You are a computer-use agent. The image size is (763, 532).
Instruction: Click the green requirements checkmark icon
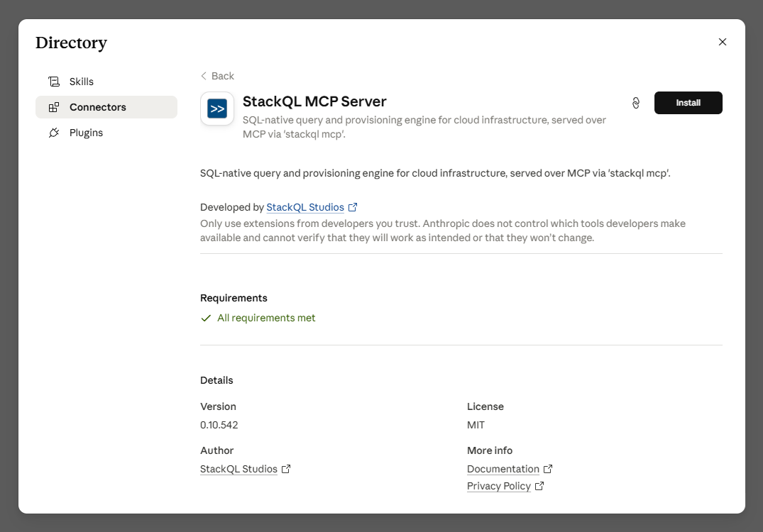tap(206, 318)
